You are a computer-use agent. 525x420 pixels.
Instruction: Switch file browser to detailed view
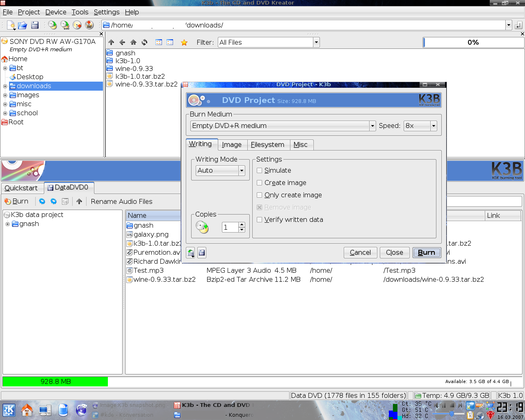tap(170, 42)
